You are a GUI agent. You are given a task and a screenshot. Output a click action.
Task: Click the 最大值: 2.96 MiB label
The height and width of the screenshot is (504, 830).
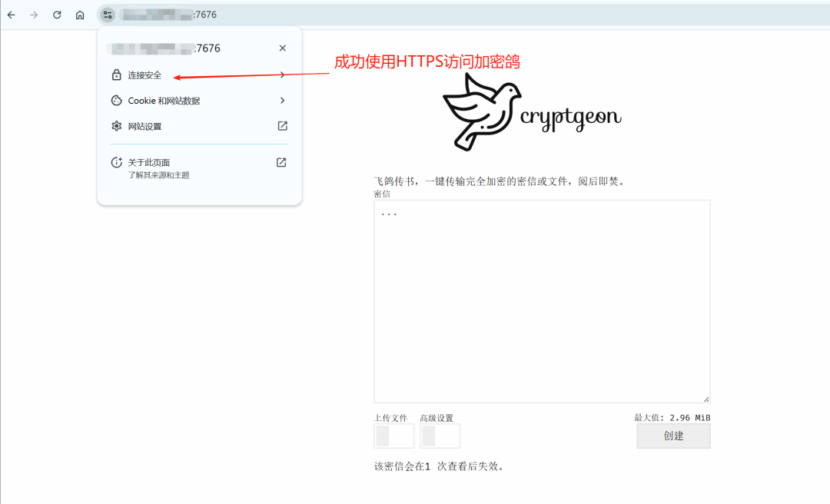(672, 418)
